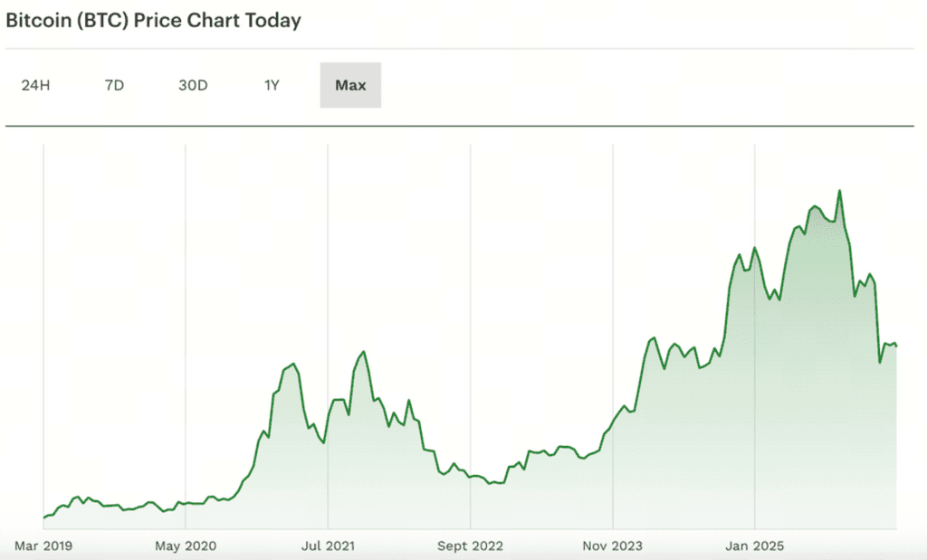Click the Max range tab

click(x=350, y=85)
